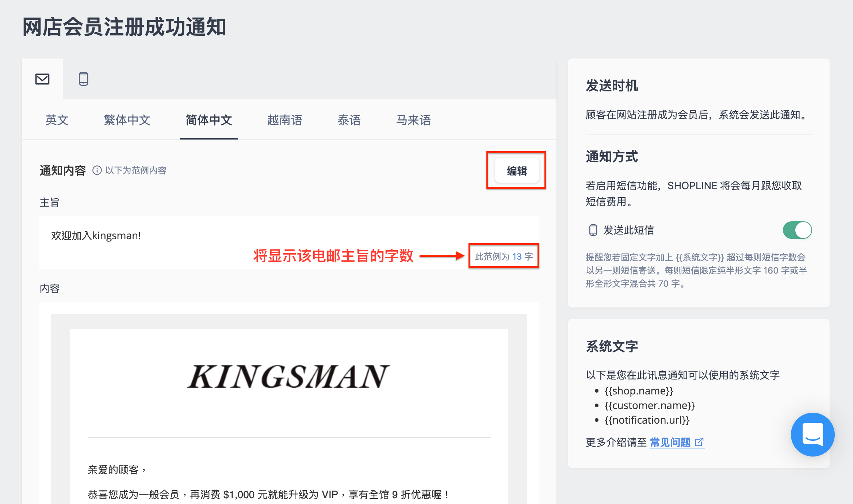Click the page title 网店会员注册成功通知

point(124,27)
